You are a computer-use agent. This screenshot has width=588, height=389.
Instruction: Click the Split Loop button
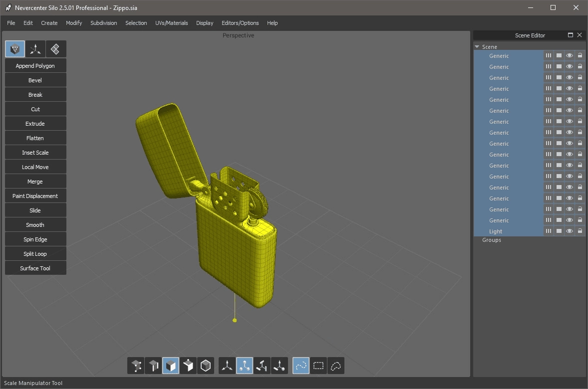pyautogui.click(x=35, y=254)
